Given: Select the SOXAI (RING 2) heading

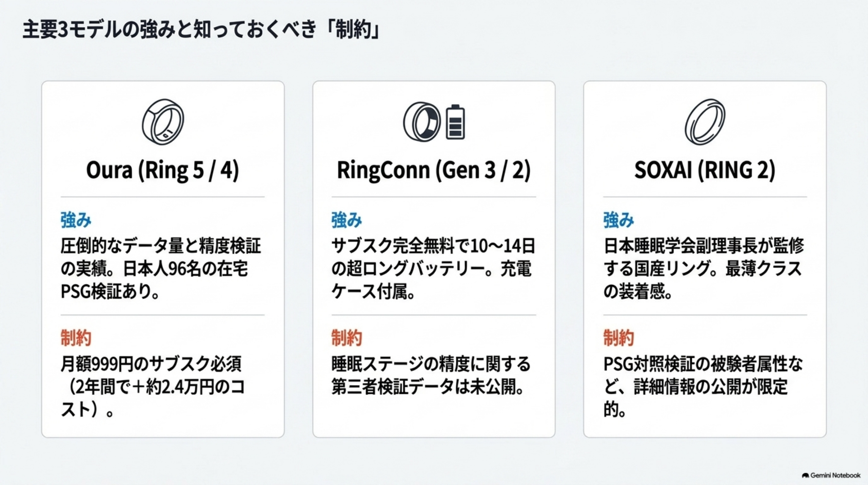Looking at the screenshot, I should coord(705,170).
